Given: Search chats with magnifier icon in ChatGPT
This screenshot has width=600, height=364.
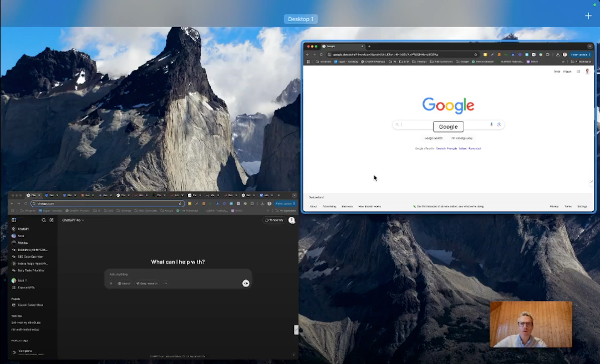Looking at the screenshot, I should pos(44,221).
